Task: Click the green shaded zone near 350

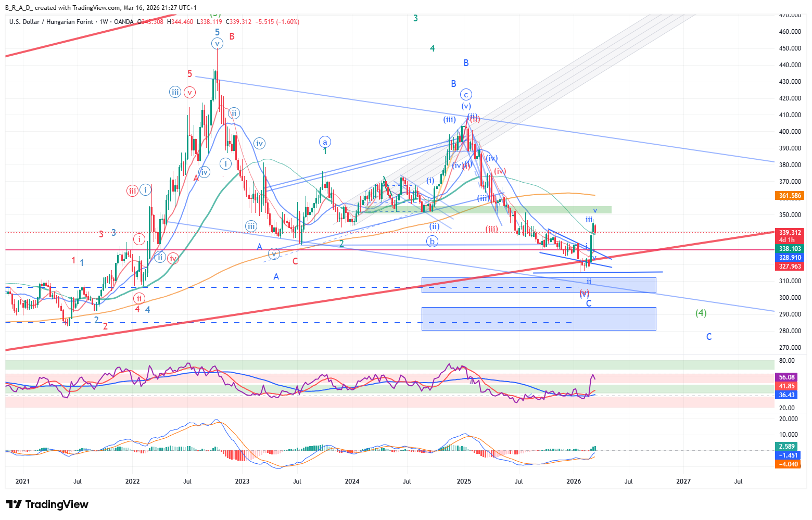Action: point(521,210)
